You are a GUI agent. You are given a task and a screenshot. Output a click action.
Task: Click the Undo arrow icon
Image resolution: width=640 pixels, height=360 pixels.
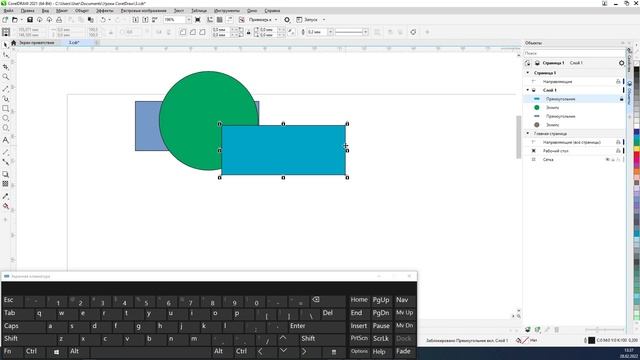point(103,20)
